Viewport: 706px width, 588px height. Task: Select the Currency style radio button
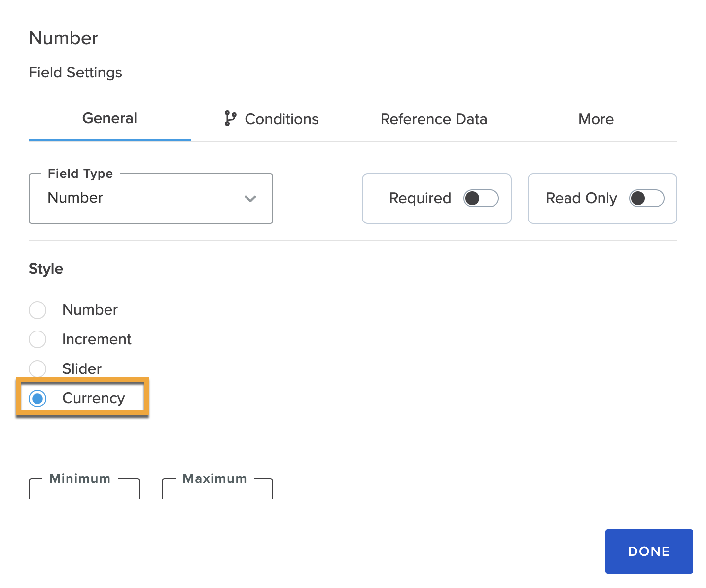click(x=37, y=398)
